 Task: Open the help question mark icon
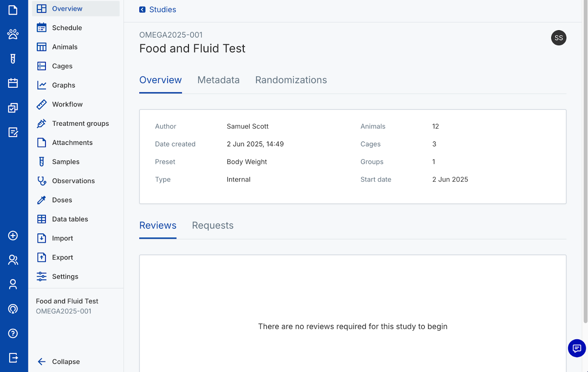[13, 333]
